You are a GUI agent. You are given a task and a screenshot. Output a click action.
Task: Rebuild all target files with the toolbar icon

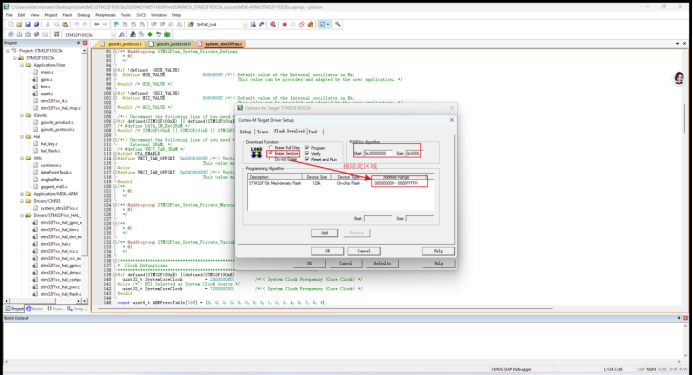pyautogui.click(x=28, y=34)
